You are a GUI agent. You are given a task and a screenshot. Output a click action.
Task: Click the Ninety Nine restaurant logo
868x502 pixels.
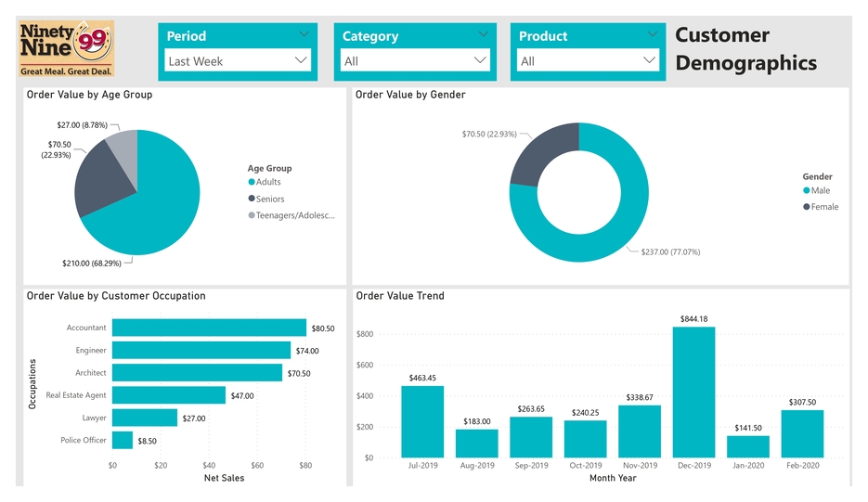[67, 48]
